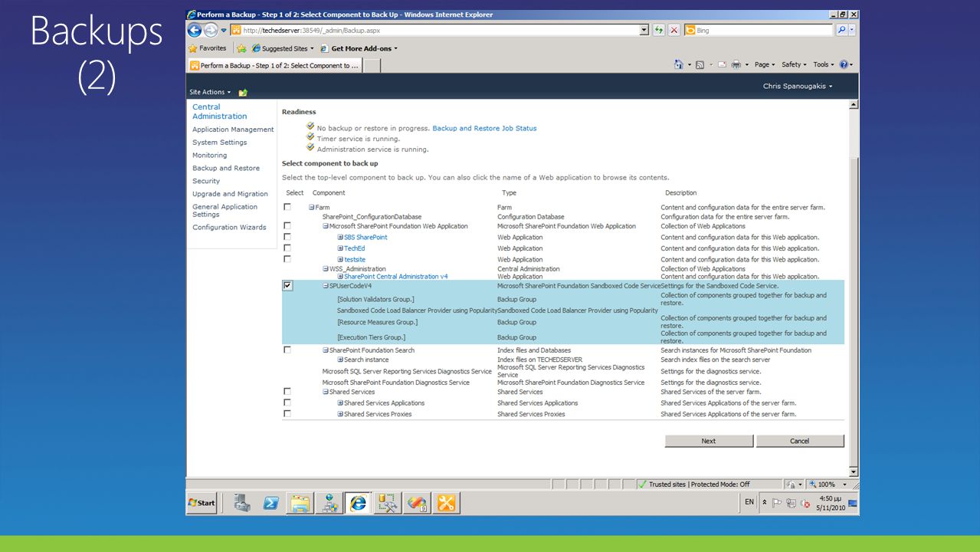This screenshot has width=980, height=552.
Task: Open the Suggested Sites favorites item
Action: tap(283, 48)
